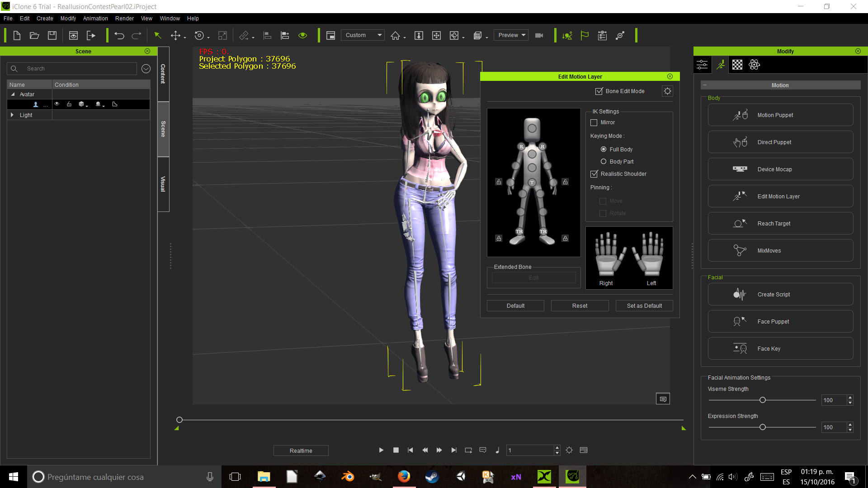Viewport: 868px width, 488px height.
Task: Toggle the green eye visibility toolbar icon
Action: (x=303, y=35)
